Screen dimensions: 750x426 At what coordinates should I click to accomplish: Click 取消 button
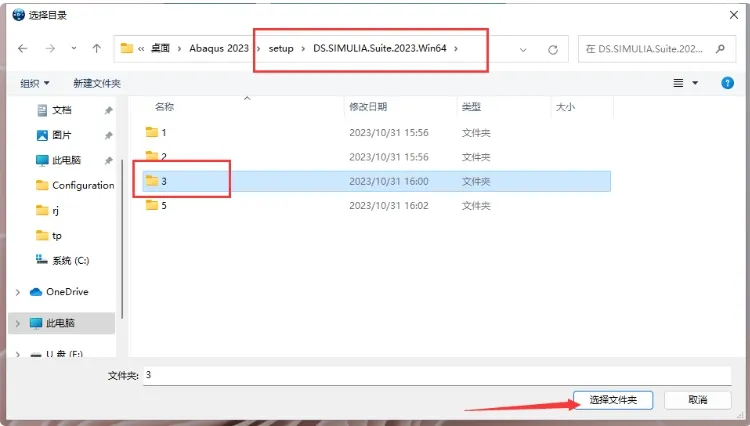point(698,400)
